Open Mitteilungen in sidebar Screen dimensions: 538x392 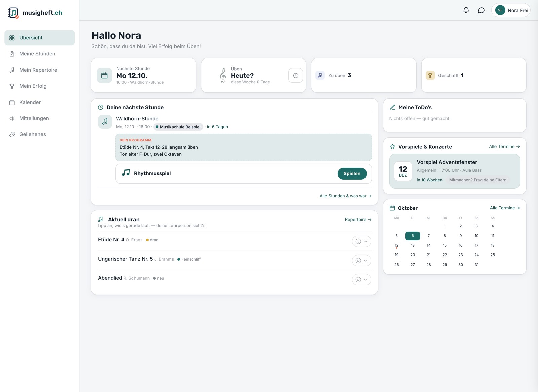click(x=40, y=118)
